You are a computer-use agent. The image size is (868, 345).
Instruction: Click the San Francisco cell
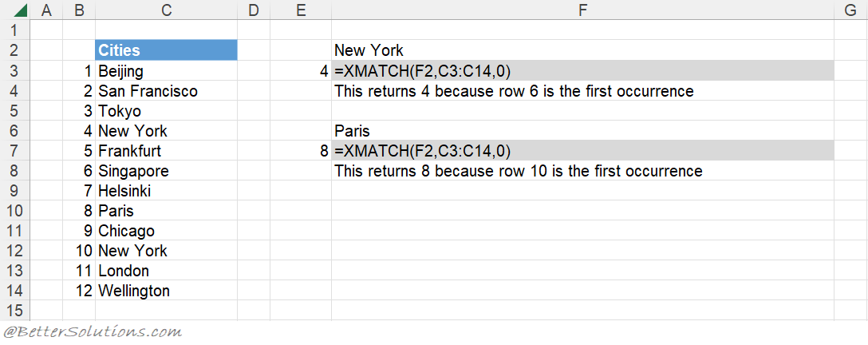pos(167,91)
